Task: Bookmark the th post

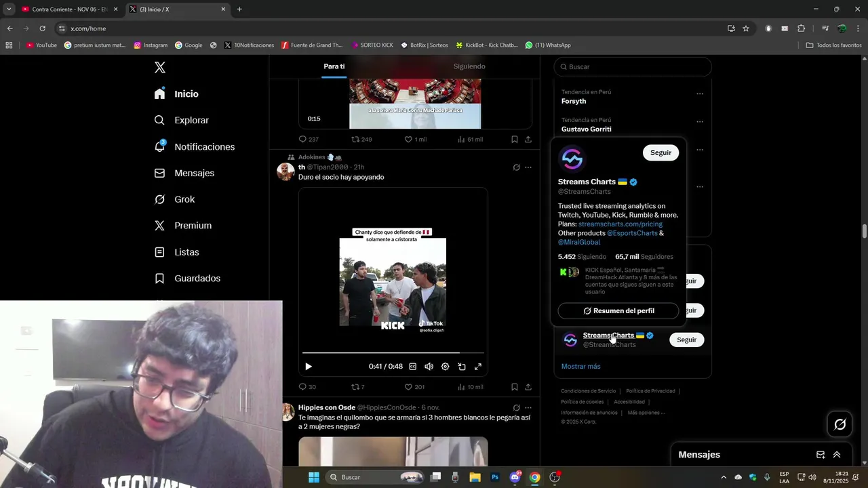Action: click(515, 387)
